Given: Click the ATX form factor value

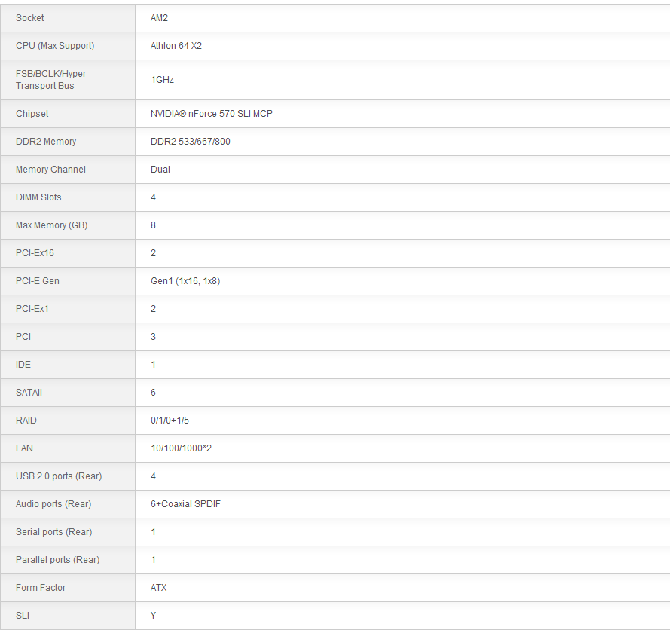Looking at the screenshot, I should 158,588.
